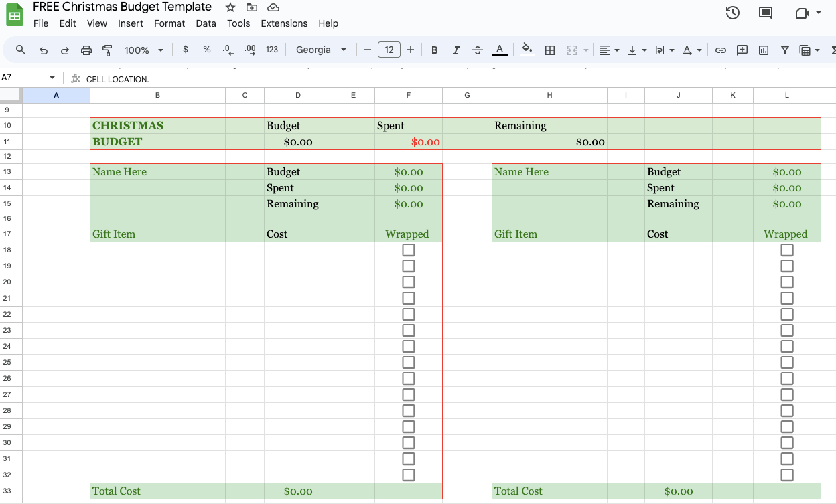The image size is (836, 504).
Task: Open the zoom level 100% dropdown
Action: (144, 50)
